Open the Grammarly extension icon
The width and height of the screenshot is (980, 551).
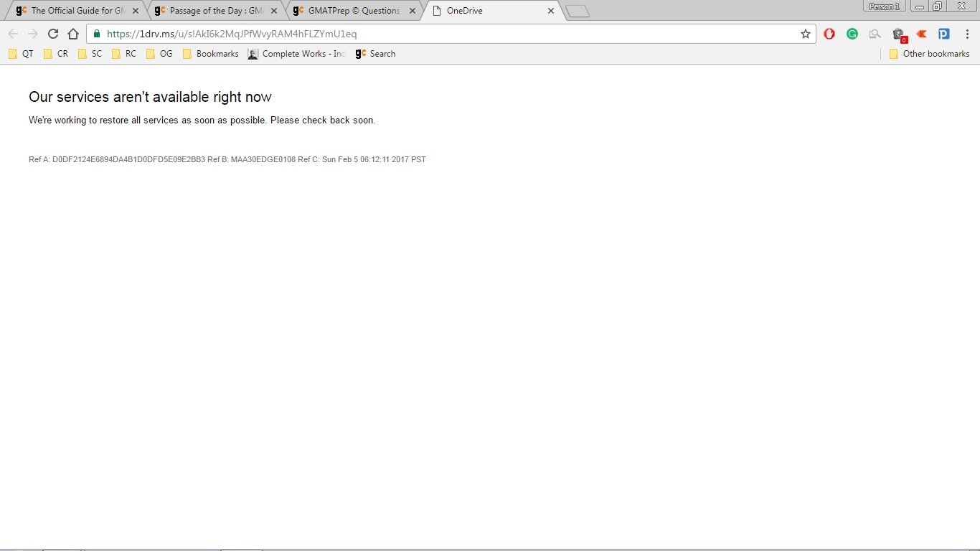[852, 34]
